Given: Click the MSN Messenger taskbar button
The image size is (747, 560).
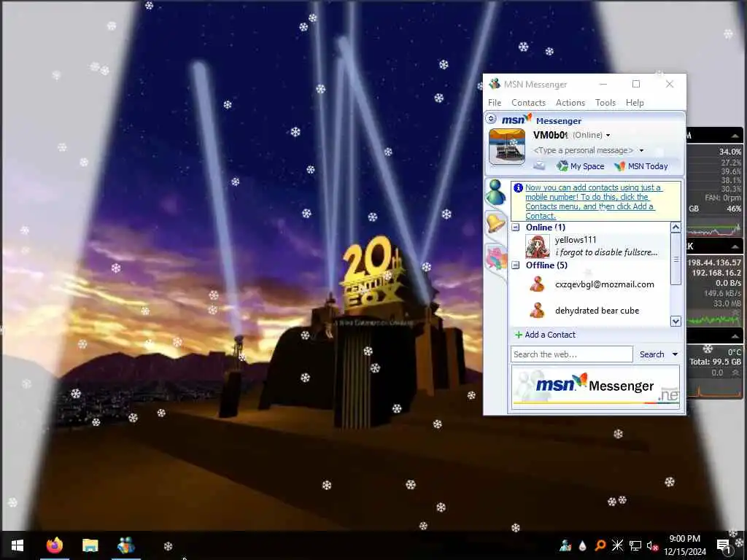Looking at the screenshot, I should [125, 545].
